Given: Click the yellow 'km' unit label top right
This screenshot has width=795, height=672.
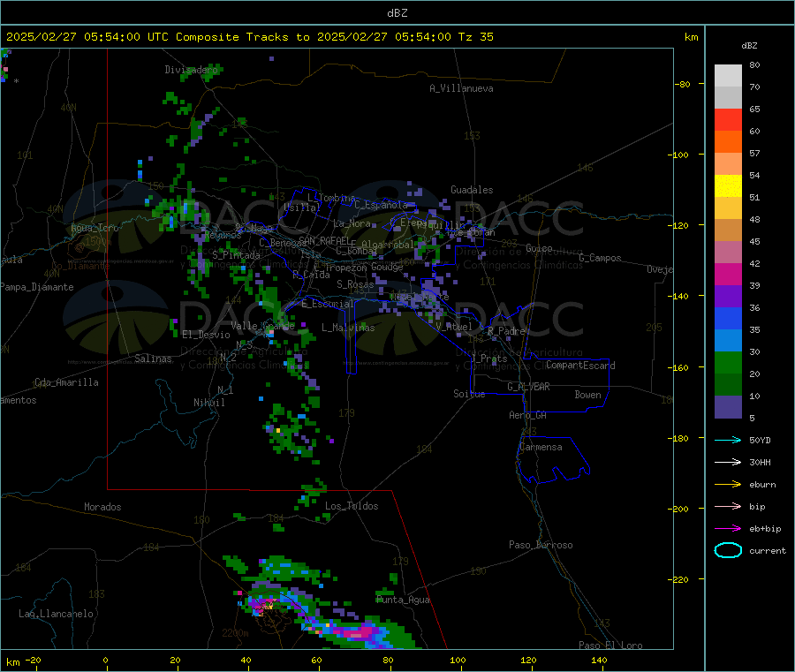Looking at the screenshot, I should tap(691, 37).
